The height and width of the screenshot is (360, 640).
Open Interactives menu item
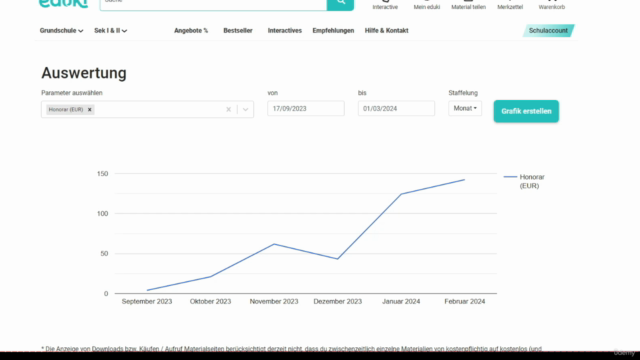(x=284, y=31)
